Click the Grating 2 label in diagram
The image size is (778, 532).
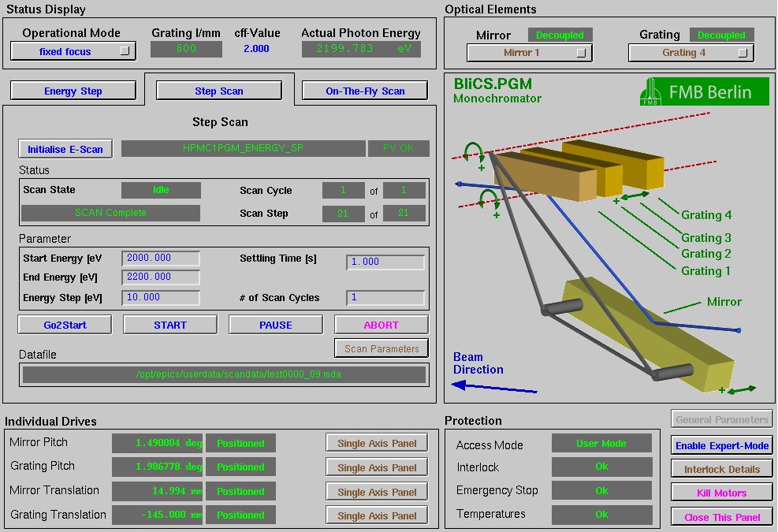(x=706, y=254)
